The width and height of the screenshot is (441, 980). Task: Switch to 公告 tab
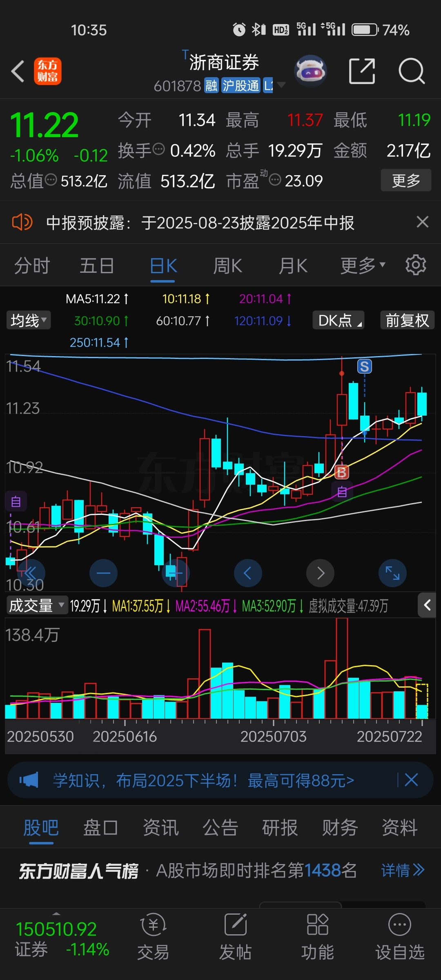tap(220, 828)
